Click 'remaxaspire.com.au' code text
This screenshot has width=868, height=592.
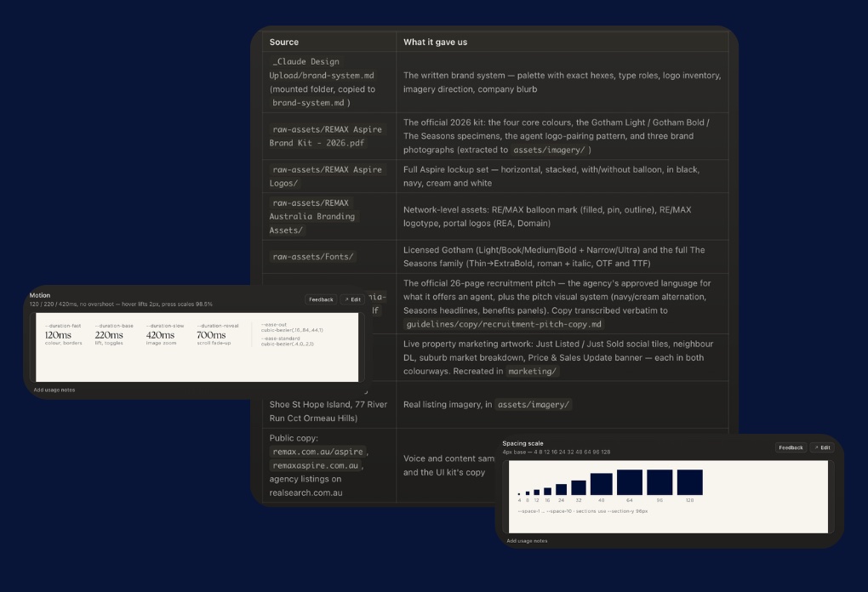tap(315, 465)
